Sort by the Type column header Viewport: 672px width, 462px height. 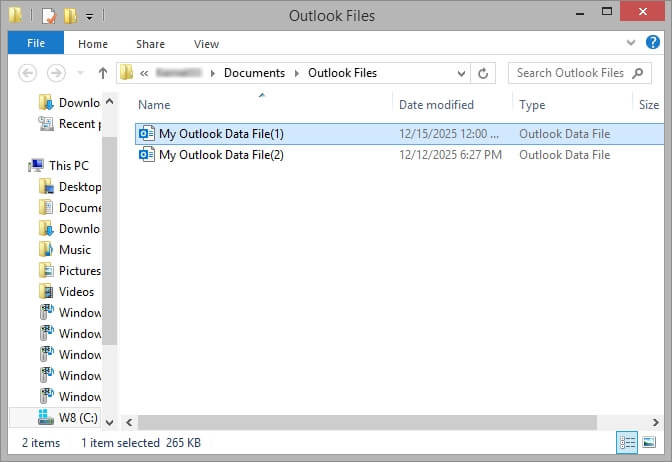tap(532, 105)
